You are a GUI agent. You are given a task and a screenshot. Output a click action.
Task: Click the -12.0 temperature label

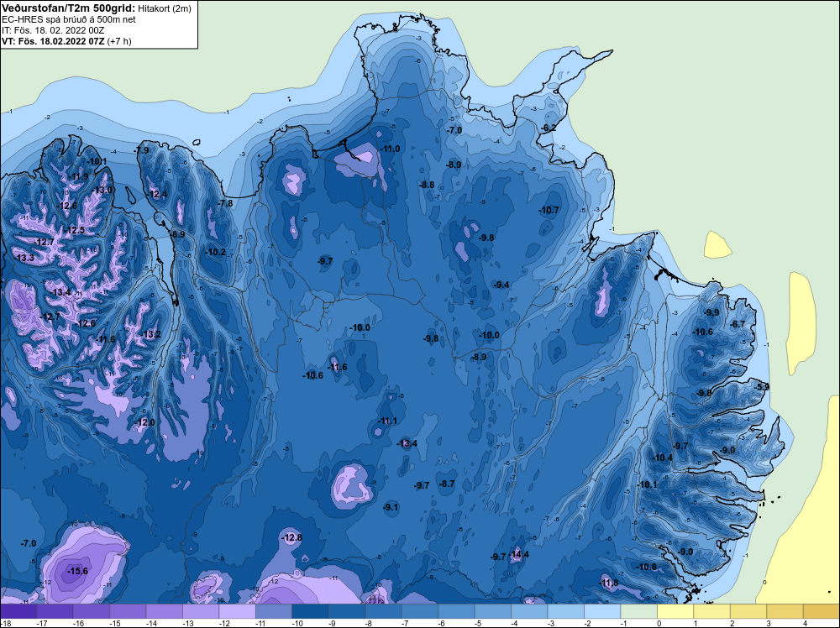(144, 422)
